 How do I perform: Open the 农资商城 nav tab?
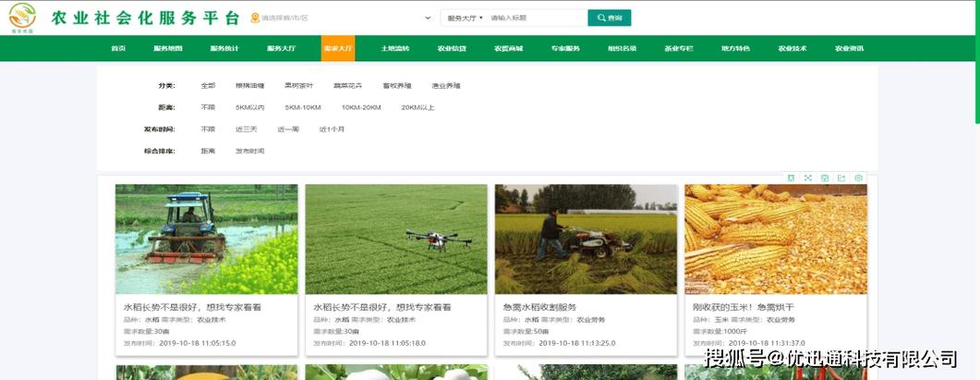coord(508,48)
